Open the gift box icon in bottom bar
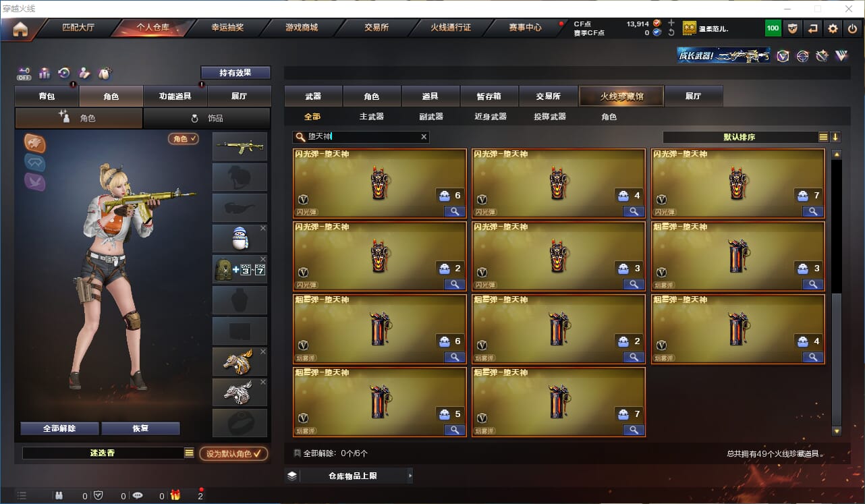Viewport: 865px width, 504px height. [x=175, y=495]
